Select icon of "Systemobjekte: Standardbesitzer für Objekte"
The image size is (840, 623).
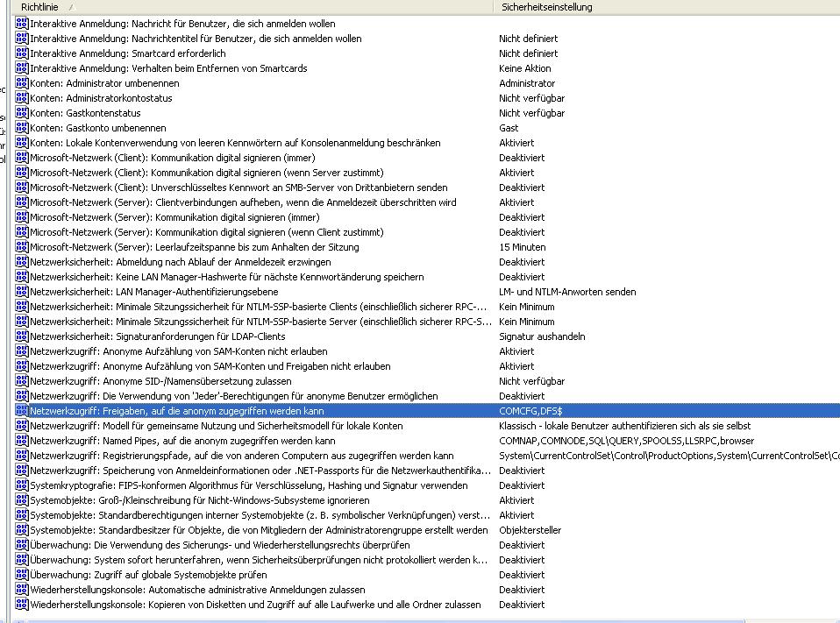21,530
